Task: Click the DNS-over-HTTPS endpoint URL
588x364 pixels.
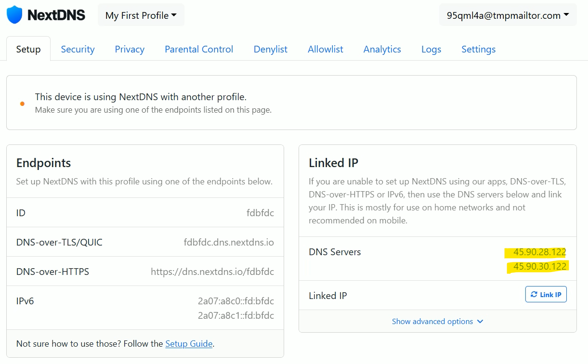Action: [x=212, y=272]
